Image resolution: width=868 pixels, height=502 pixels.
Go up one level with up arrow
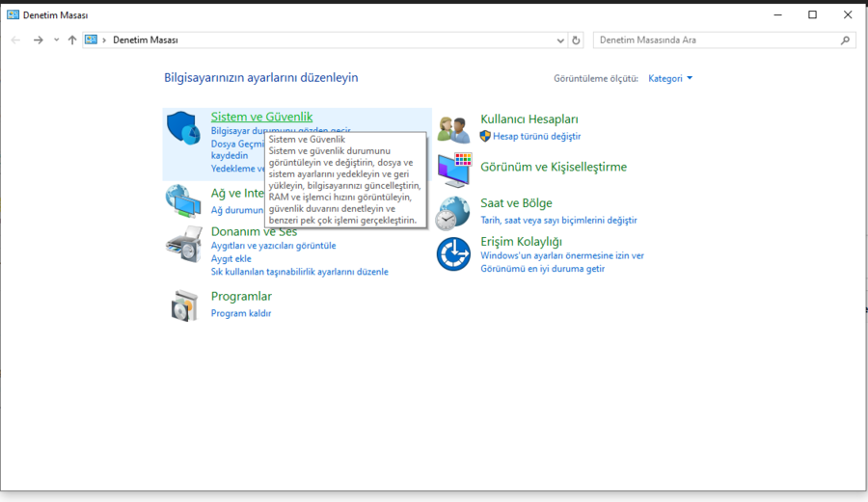click(72, 40)
